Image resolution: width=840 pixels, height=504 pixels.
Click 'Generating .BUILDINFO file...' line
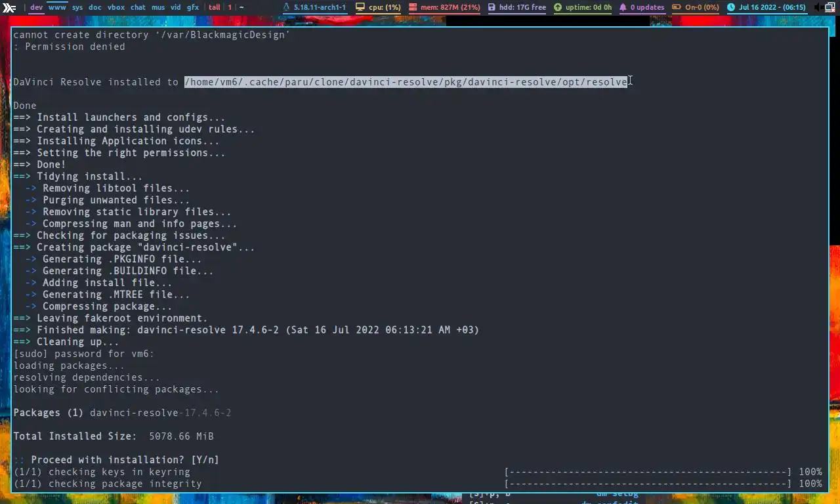(x=119, y=271)
